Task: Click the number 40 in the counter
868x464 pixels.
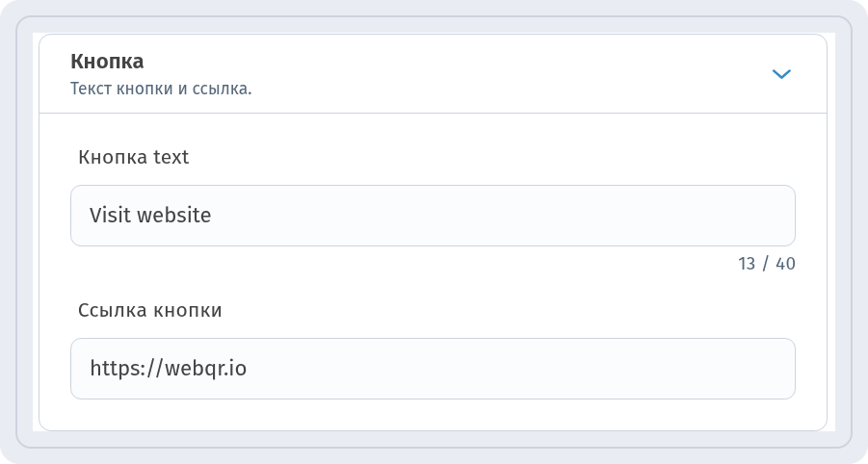Action: pos(785,264)
